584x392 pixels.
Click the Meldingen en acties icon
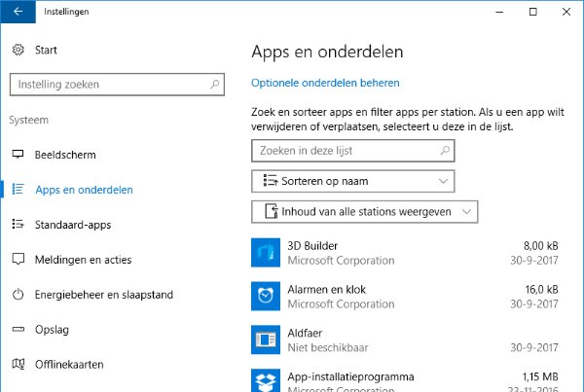tap(18, 260)
